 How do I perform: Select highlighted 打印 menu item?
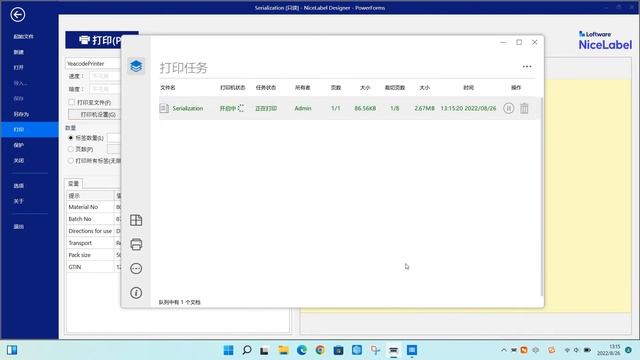pyautogui.click(x=29, y=129)
